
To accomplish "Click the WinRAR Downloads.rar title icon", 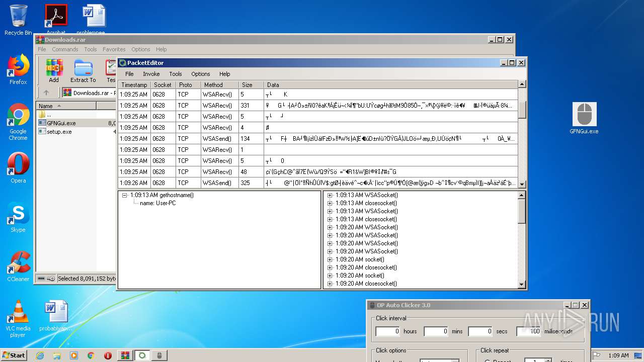I will point(40,40).
